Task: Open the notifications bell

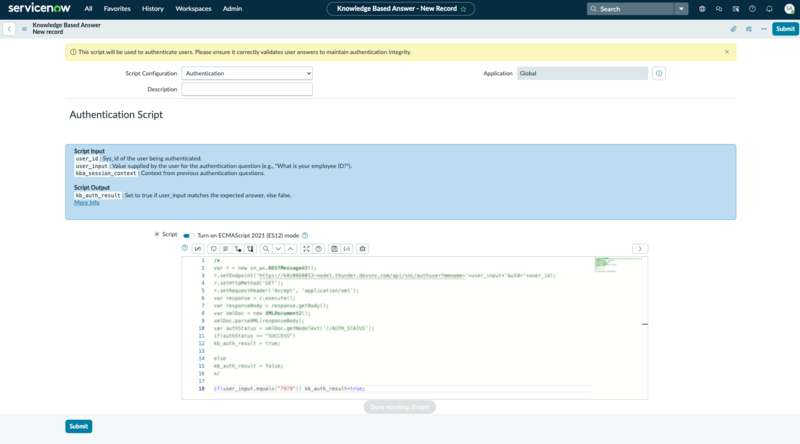Action: (769, 9)
